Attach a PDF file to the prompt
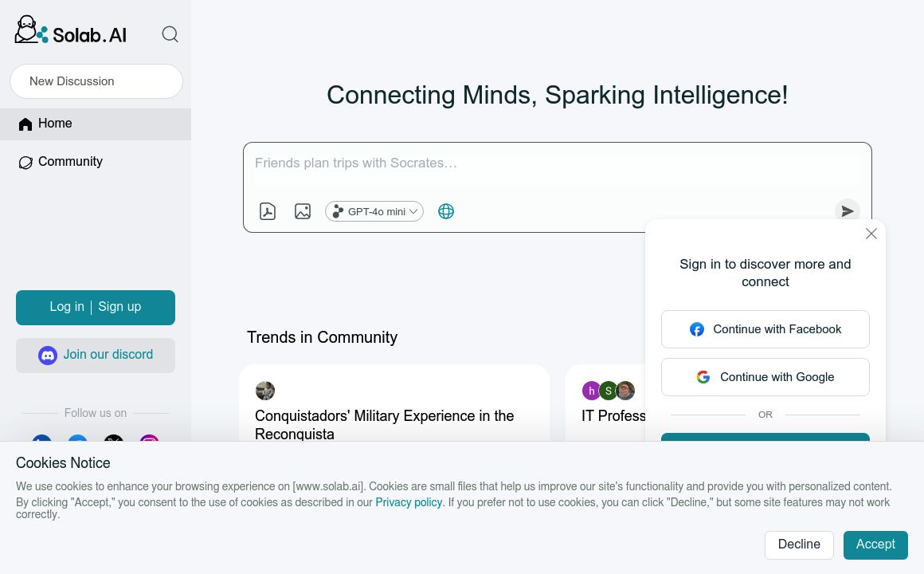Screen dimensions: 924x574 point(268,211)
